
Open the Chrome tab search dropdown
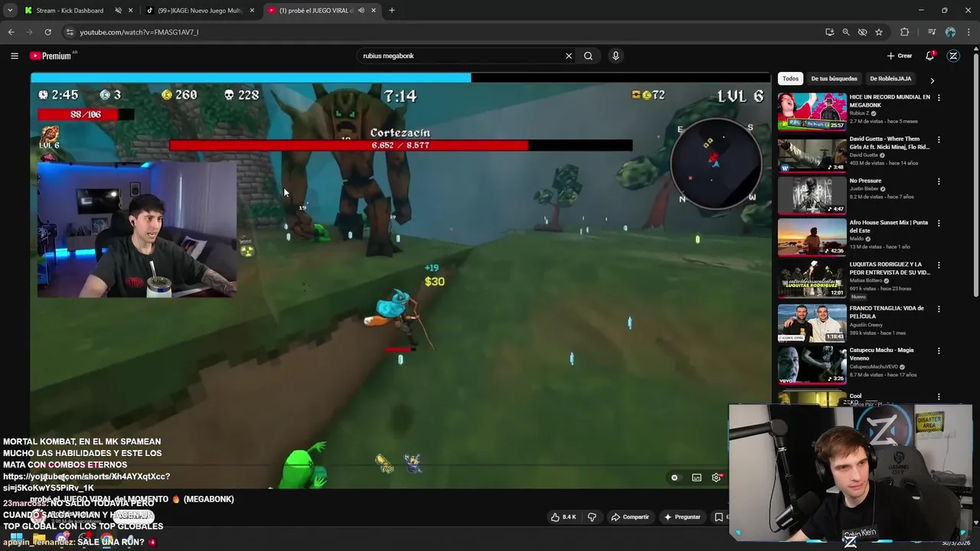pyautogui.click(x=10, y=11)
